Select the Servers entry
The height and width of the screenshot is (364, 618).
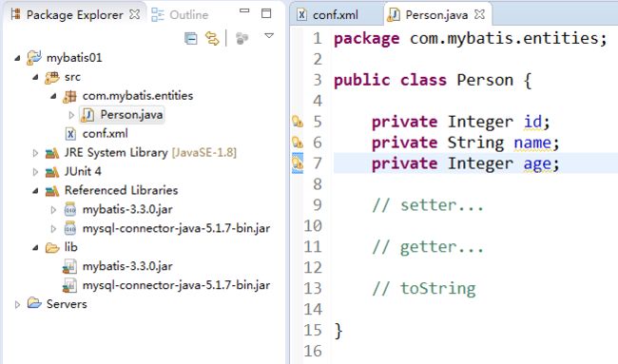[67, 304]
